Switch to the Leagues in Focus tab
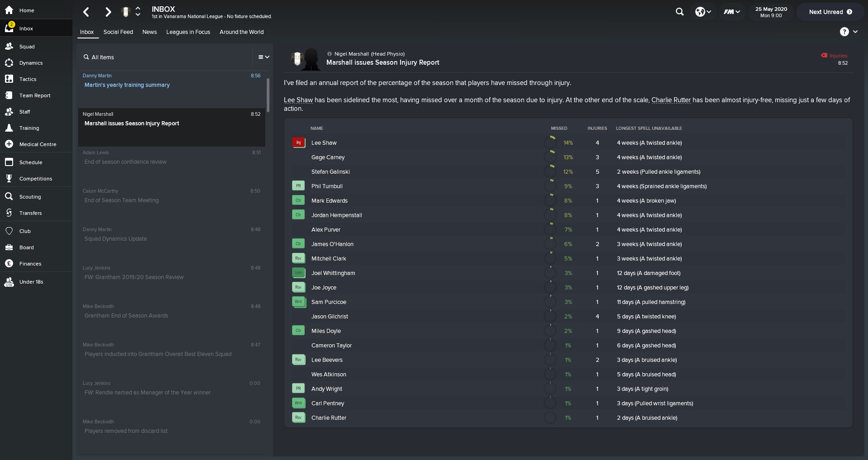The height and width of the screenshot is (460, 868). coord(188,32)
